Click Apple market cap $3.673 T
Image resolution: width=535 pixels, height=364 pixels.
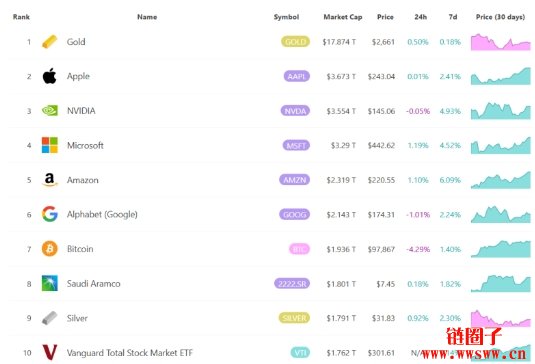coord(341,76)
